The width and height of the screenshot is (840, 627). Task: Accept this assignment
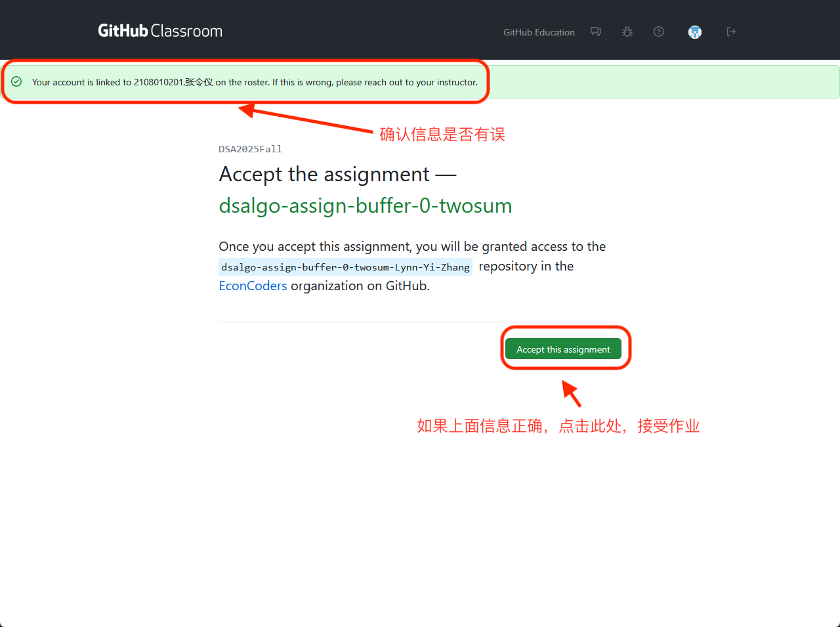(x=563, y=349)
